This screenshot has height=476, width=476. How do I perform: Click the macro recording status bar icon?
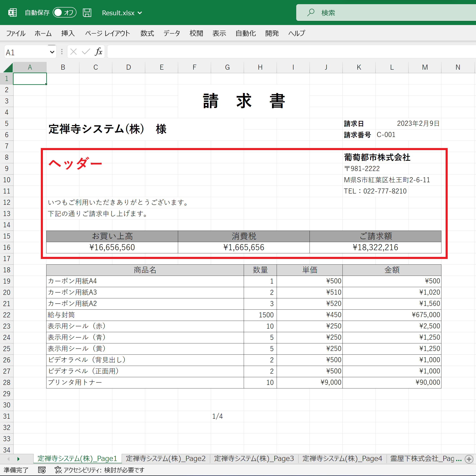tap(42, 470)
